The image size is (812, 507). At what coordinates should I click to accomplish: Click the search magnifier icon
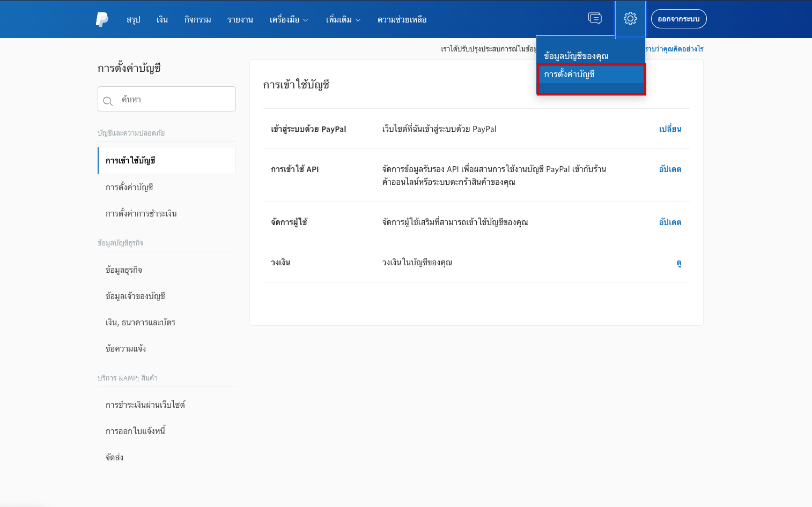pyautogui.click(x=108, y=101)
